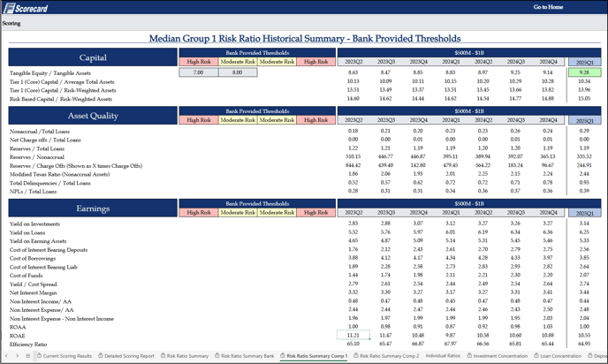Select the Net Charge offs / Total Loans label
Viewport: 608px width, 364px height.
[x=45, y=140]
